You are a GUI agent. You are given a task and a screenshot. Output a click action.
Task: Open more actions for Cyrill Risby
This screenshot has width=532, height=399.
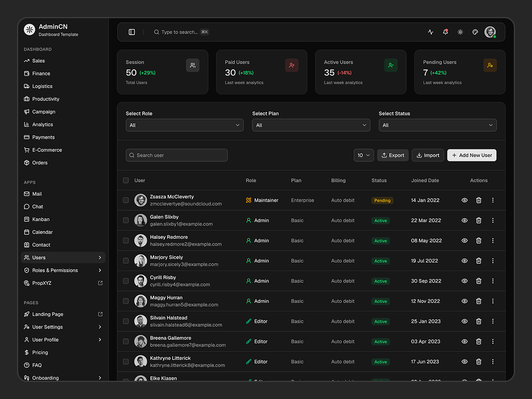coord(493,281)
